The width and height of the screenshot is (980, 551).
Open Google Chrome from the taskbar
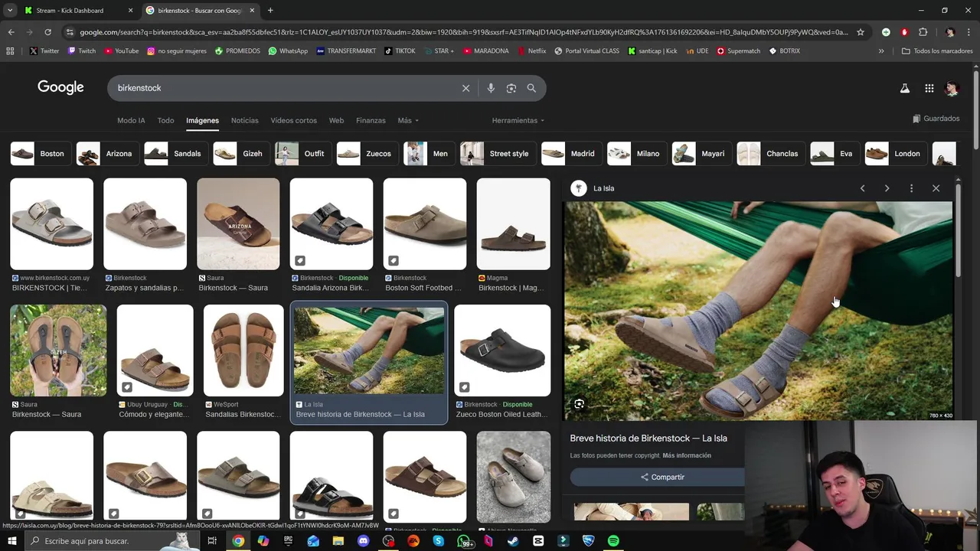click(238, 541)
